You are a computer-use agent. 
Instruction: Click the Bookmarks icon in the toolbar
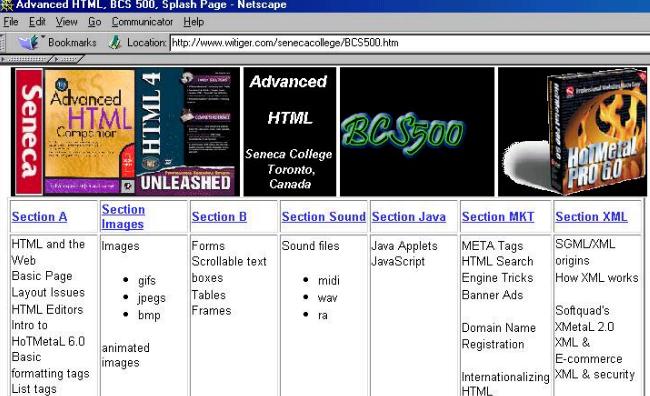coord(29,42)
